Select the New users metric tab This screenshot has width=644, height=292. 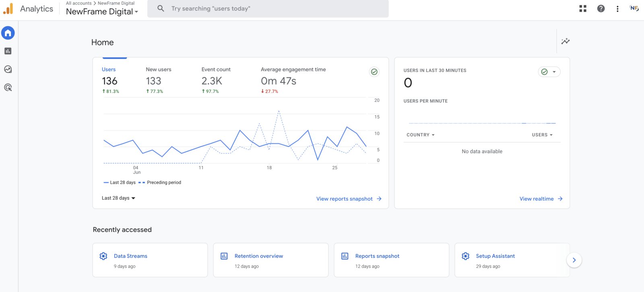(159, 80)
